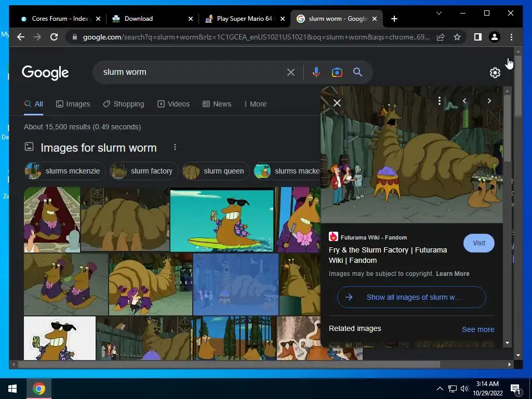This screenshot has width=532, height=399.
Task: Open the tab search dropdown
Action: (438, 13)
